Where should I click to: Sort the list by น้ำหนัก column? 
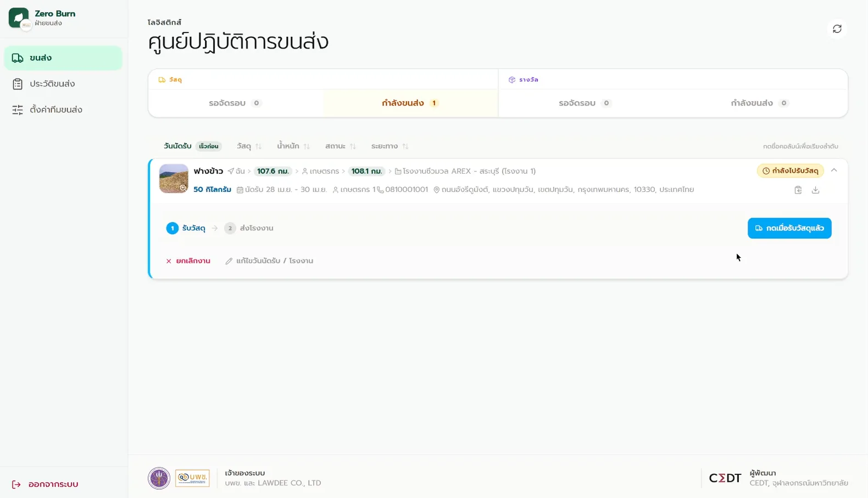pos(293,146)
